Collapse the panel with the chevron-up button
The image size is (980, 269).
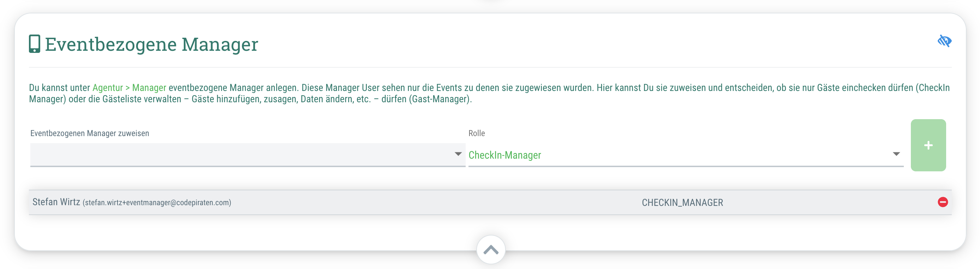tap(491, 250)
